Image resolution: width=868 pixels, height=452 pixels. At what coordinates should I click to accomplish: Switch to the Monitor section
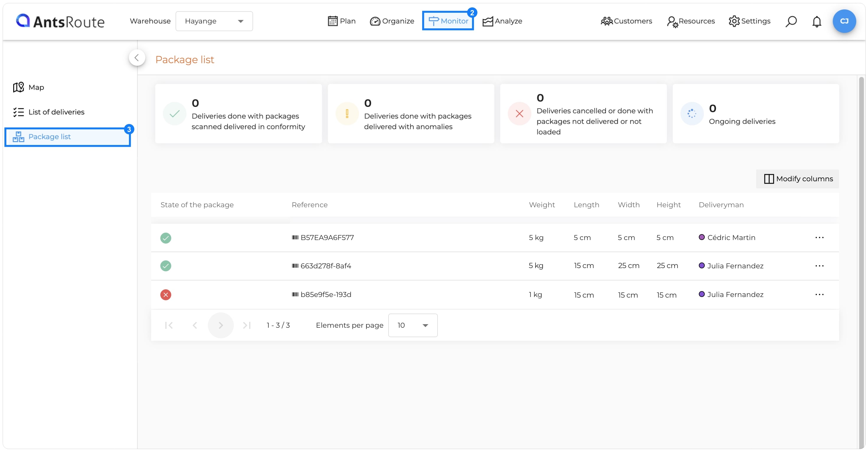click(x=448, y=21)
